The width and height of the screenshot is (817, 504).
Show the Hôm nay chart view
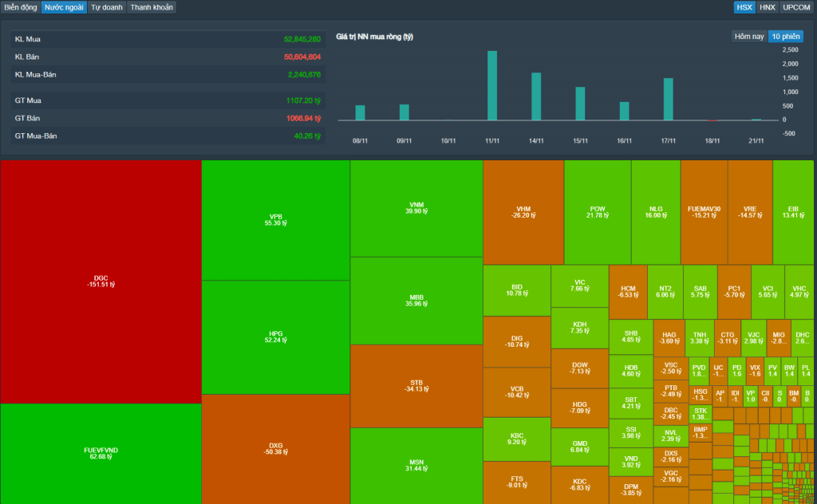[x=749, y=37]
